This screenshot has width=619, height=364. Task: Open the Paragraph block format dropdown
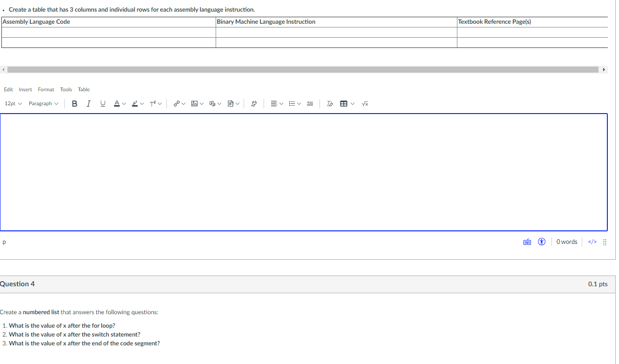[x=44, y=103]
